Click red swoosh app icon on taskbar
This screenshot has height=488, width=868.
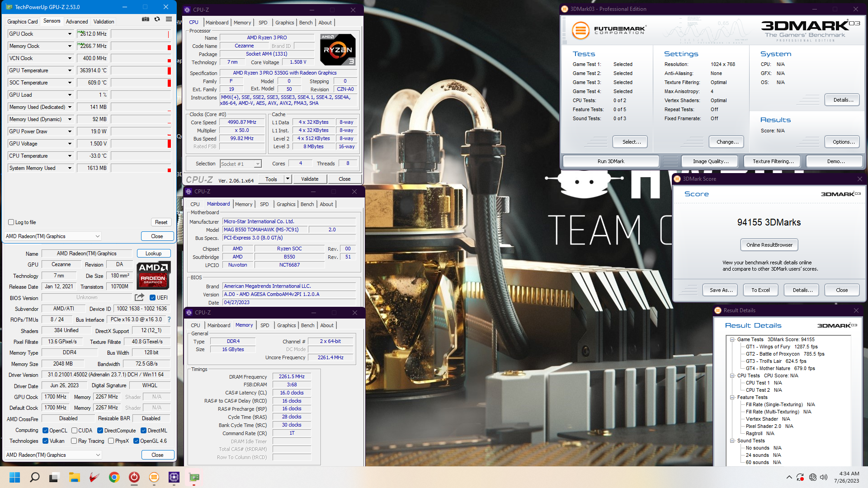click(94, 477)
